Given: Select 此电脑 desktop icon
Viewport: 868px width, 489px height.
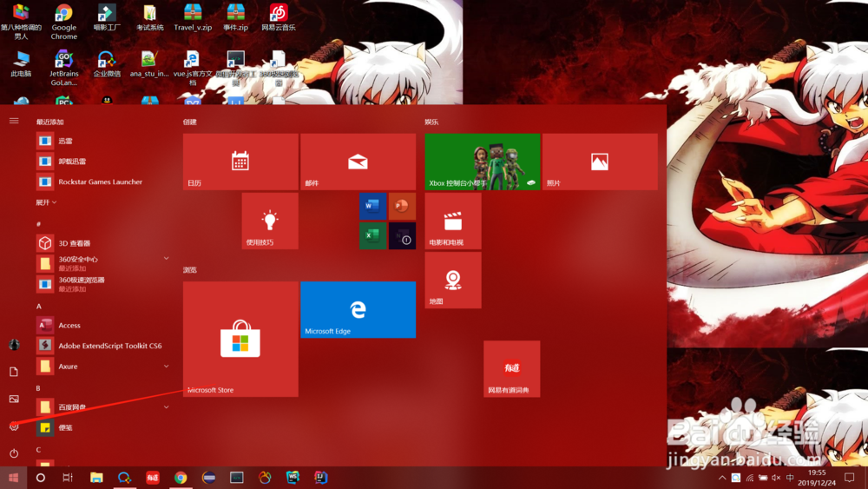Looking at the screenshot, I should point(21,63).
